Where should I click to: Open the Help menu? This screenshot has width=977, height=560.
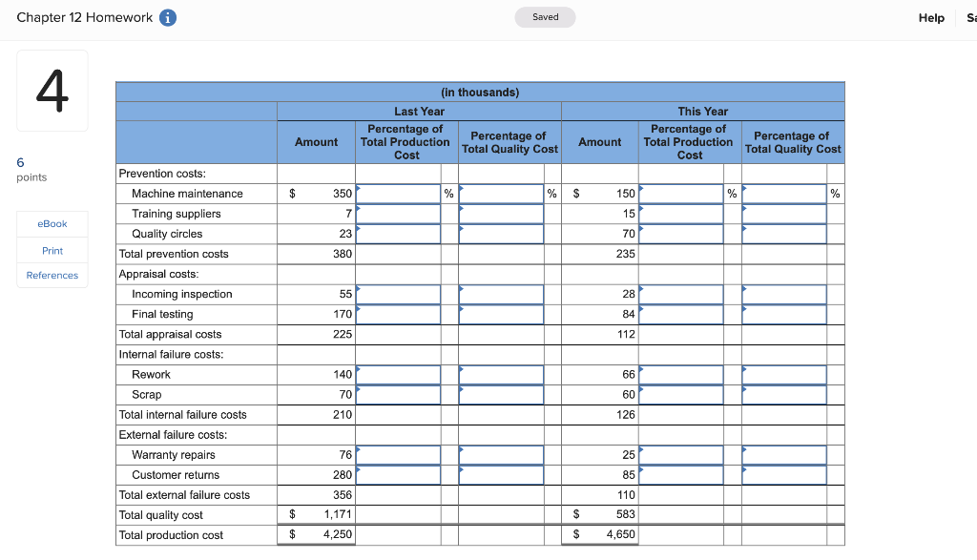tap(931, 18)
